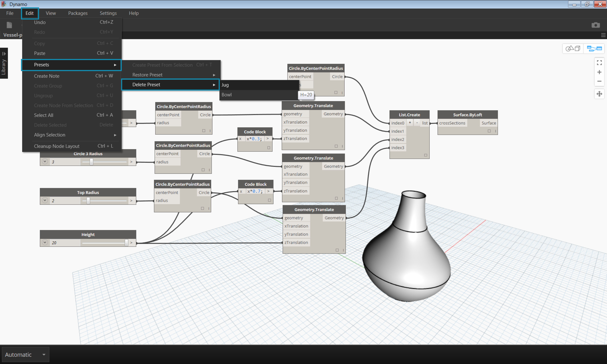Open the File menu
This screenshot has height=364, width=607.
click(x=10, y=13)
